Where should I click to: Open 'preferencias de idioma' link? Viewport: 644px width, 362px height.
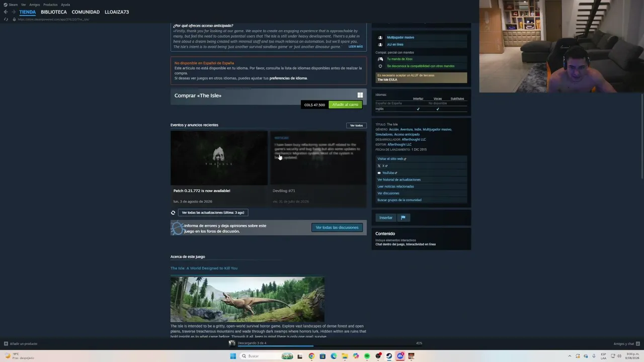tap(288, 78)
